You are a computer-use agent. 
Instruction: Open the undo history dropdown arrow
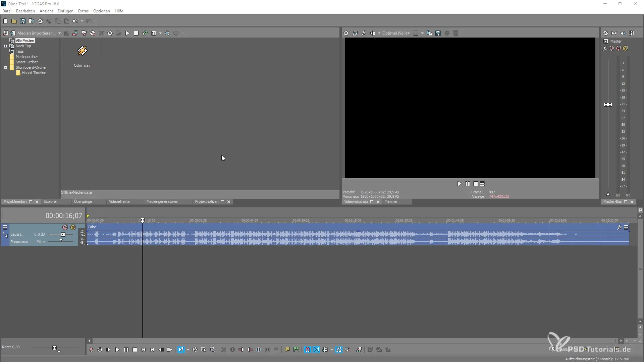point(82,21)
